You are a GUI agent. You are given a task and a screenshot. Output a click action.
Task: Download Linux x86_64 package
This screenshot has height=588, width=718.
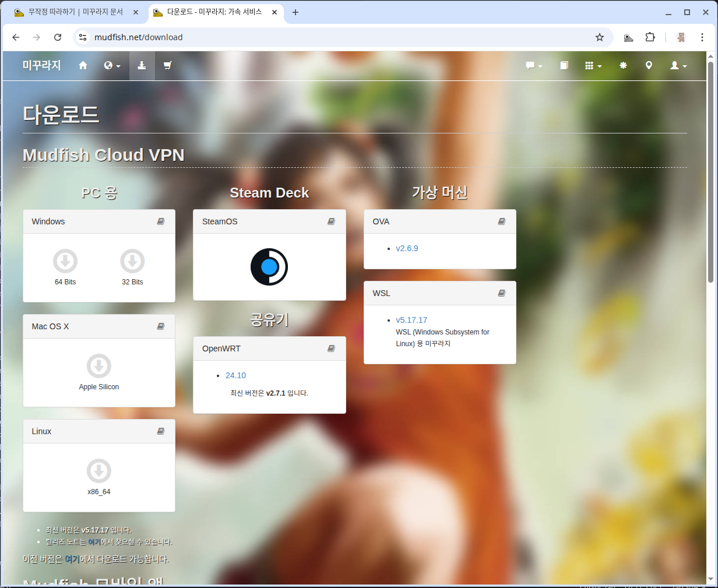coord(99,471)
